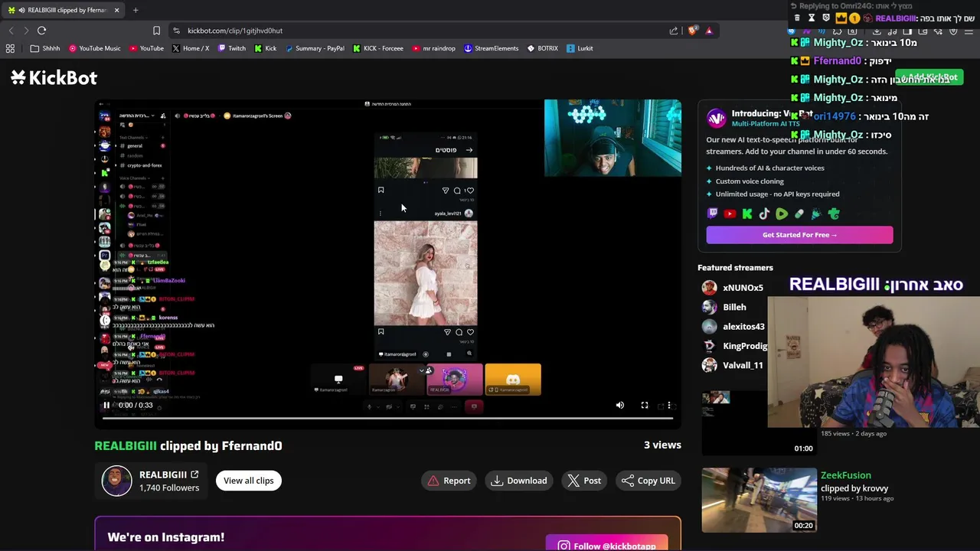Click TikTok icon in promo panel
This screenshot has height=551, width=980.
pyautogui.click(x=764, y=214)
